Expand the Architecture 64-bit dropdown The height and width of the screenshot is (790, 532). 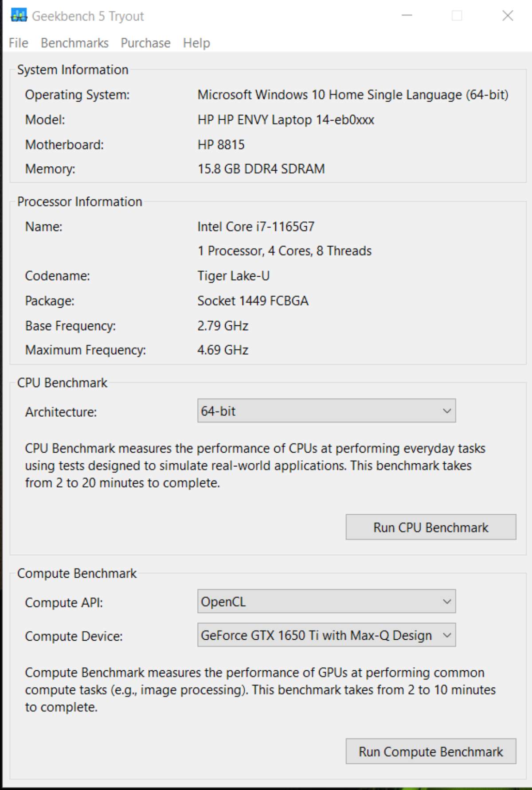326,411
